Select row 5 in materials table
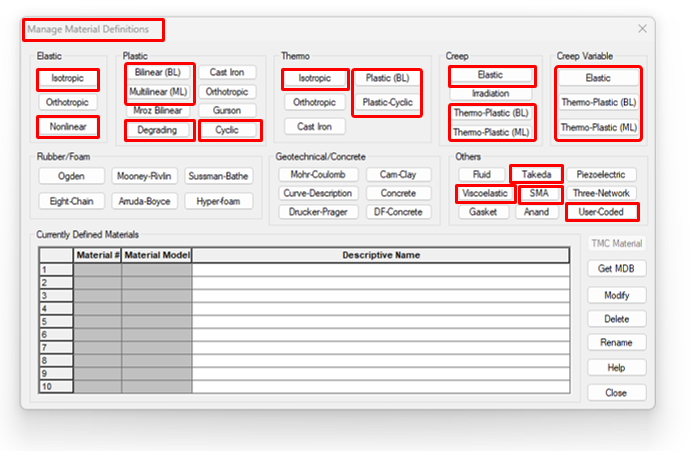The image size is (697, 456). pyautogui.click(x=56, y=322)
